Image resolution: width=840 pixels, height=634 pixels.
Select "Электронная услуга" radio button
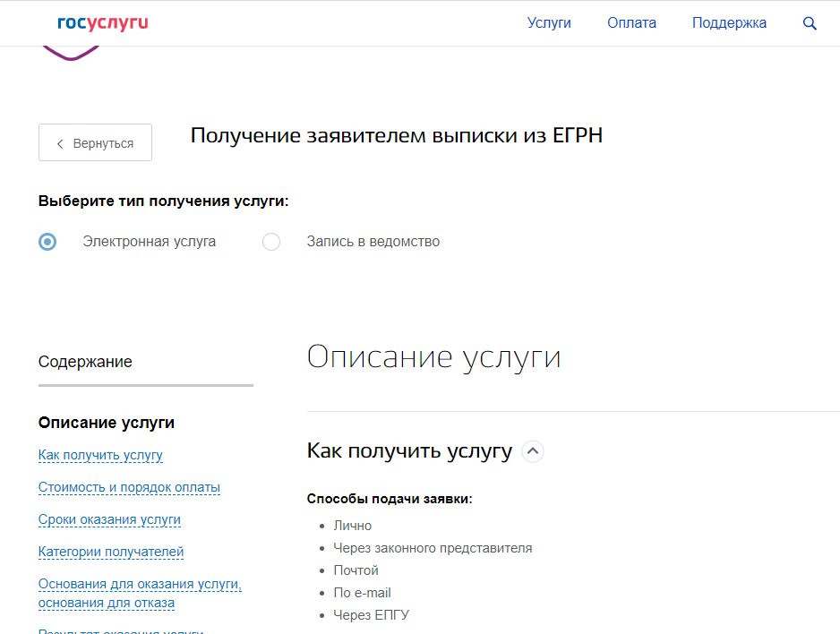point(47,242)
